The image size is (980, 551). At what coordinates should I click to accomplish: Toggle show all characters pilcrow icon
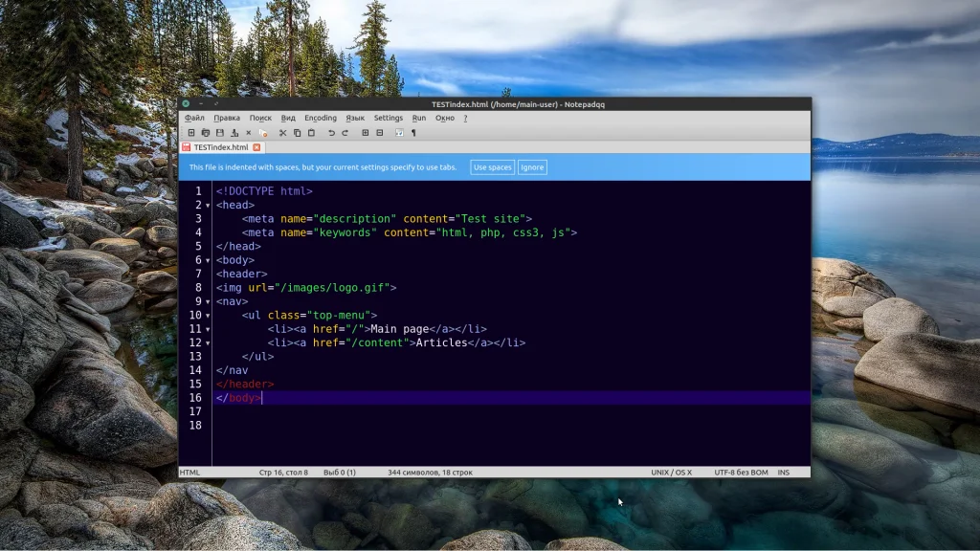pyautogui.click(x=413, y=132)
